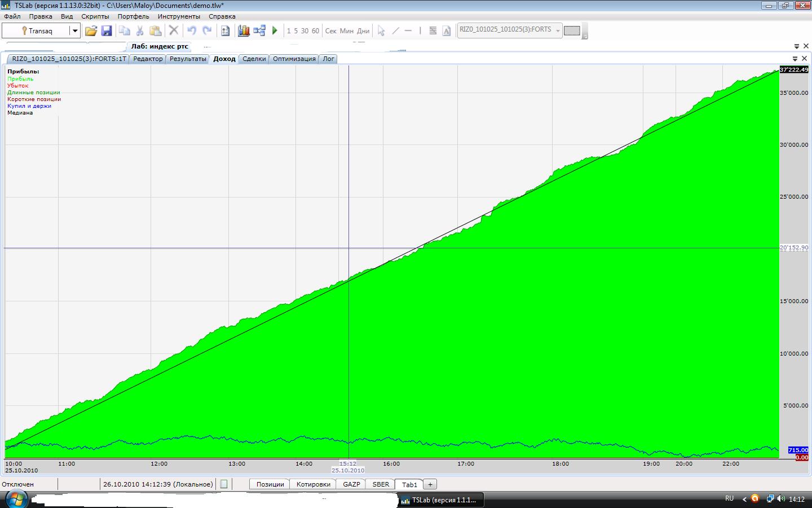Switch timeframe to Дни (days)
The image size is (812, 508).
coord(363,31)
